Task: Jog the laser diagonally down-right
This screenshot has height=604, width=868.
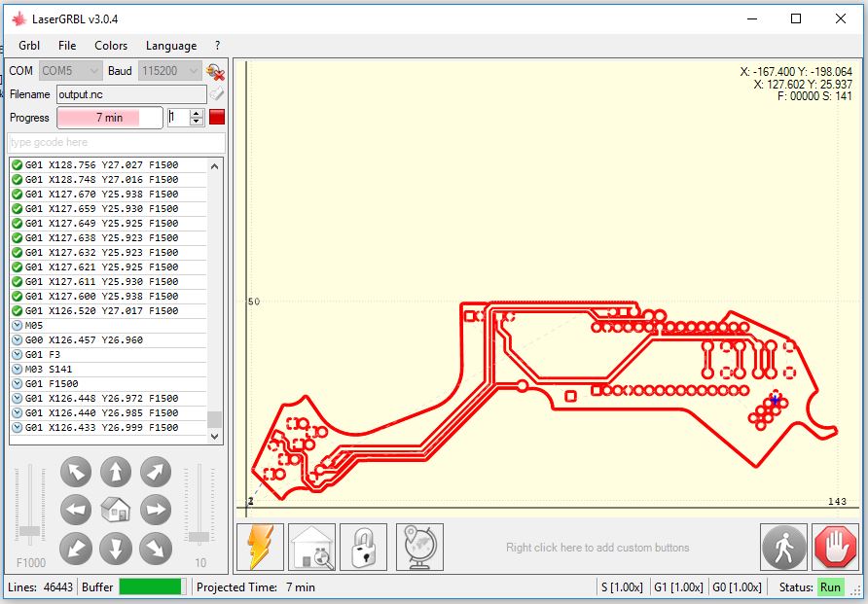Action: 156,549
